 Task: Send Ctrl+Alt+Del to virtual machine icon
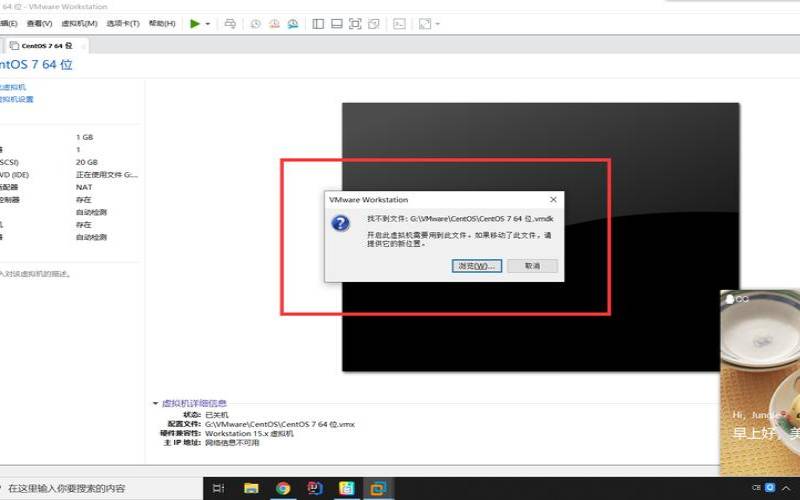[x=230, y=23]
